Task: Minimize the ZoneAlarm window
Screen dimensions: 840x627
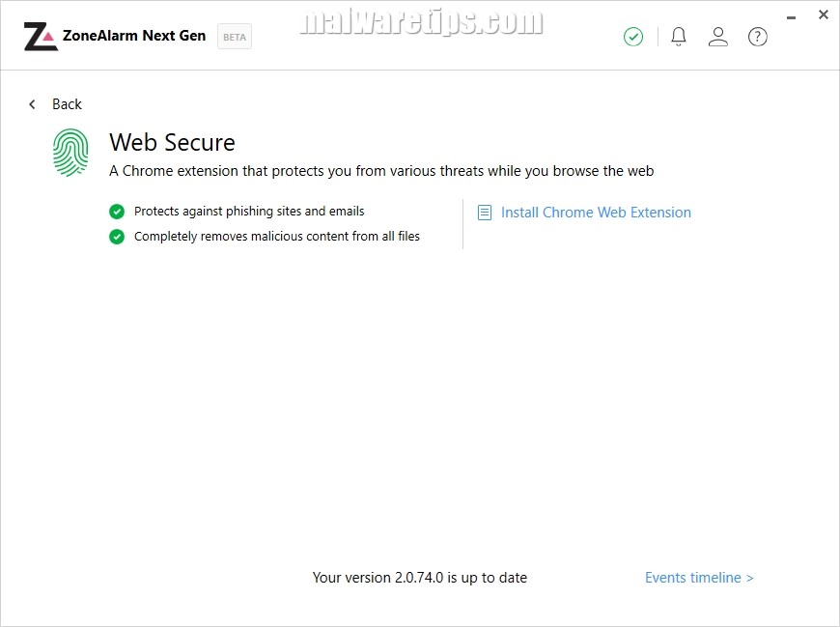Action: [x=789, y=14]
